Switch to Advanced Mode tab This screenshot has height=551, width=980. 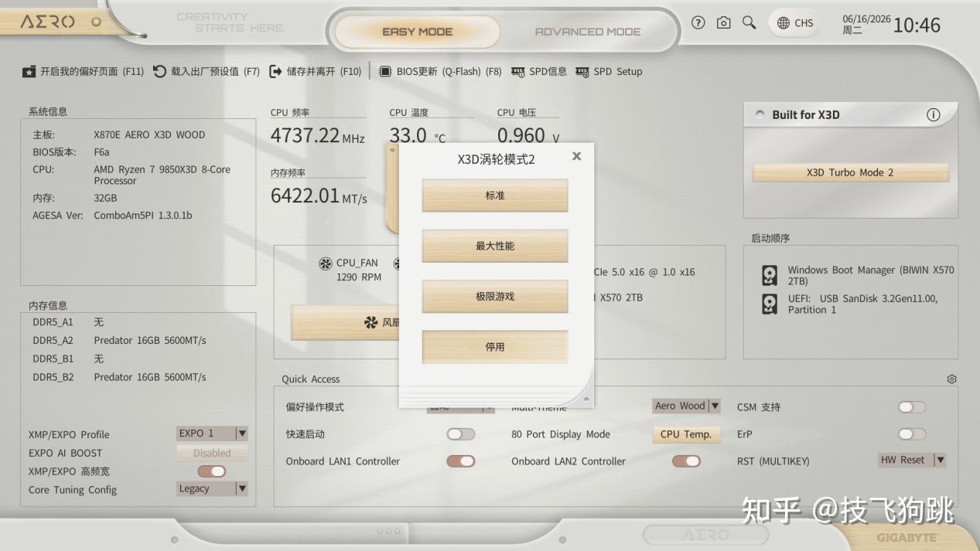[x=588, y=32]
